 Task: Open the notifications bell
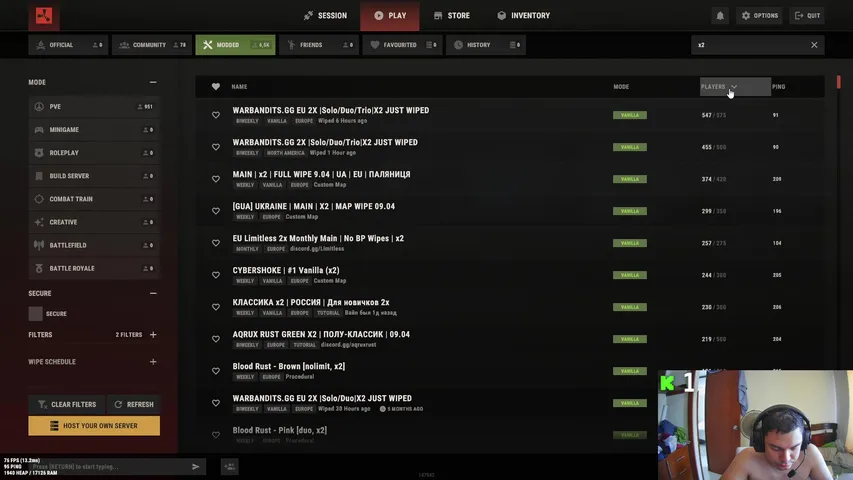(x=720, y=16)
